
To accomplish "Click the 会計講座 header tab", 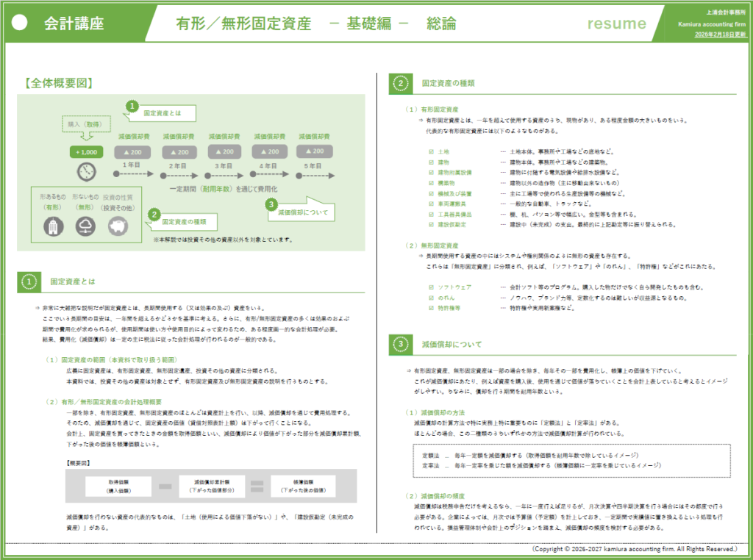I will (x=74, y=23).
